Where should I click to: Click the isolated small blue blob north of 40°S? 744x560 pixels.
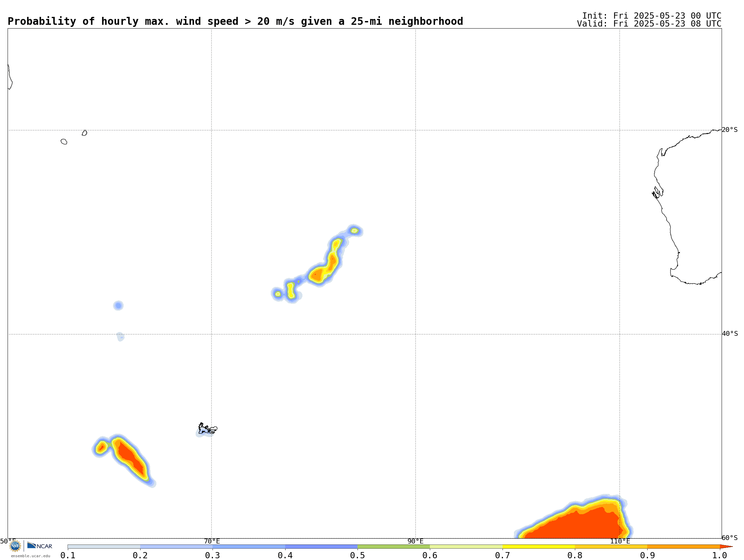[x=118, y=305]
